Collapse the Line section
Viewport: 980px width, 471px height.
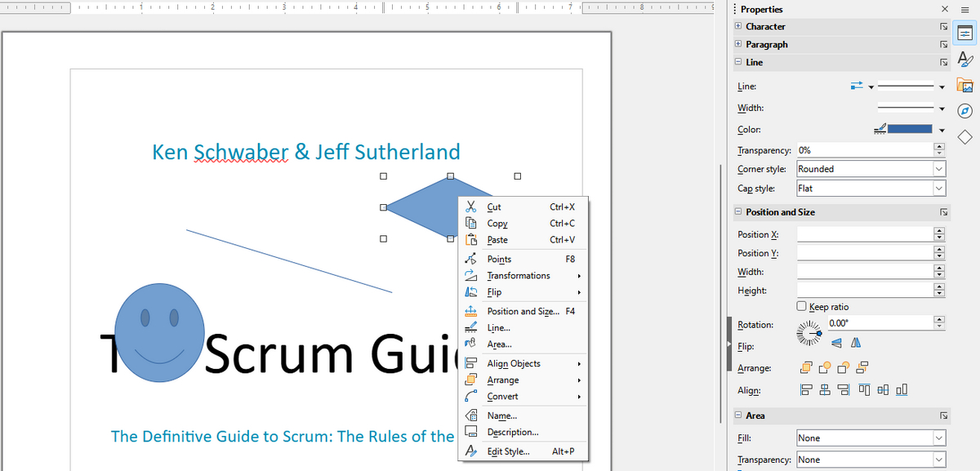738,62
